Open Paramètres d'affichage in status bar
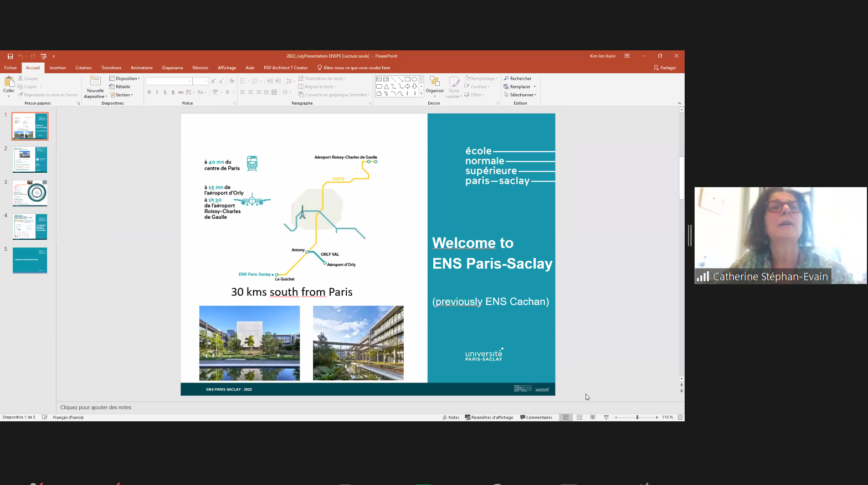The image size is (868, 485). click(489, 417)
